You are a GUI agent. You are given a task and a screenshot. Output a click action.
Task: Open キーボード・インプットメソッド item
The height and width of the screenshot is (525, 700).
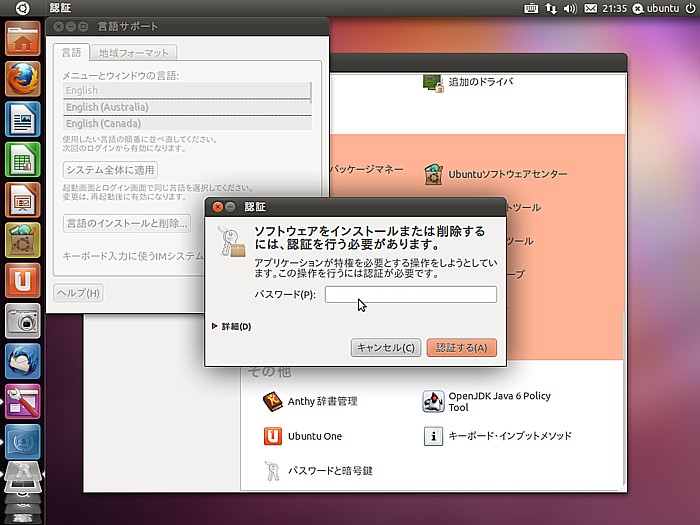tap(497, 436)
